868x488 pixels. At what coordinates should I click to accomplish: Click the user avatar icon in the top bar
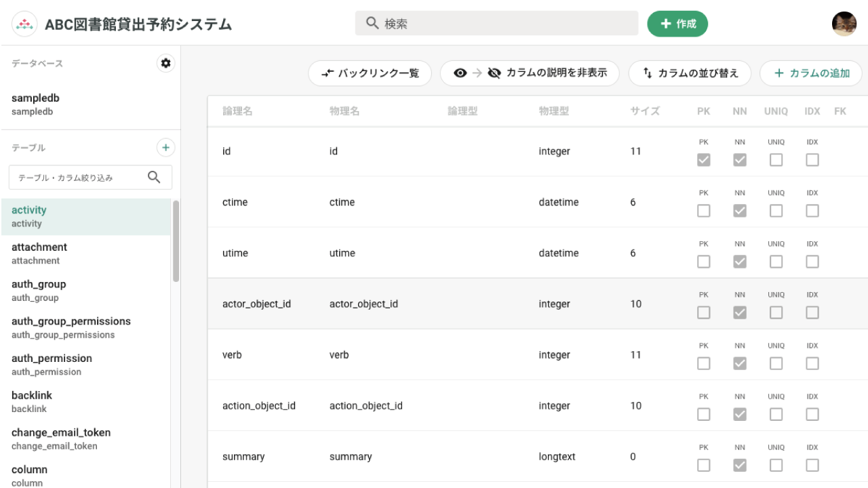844,24
